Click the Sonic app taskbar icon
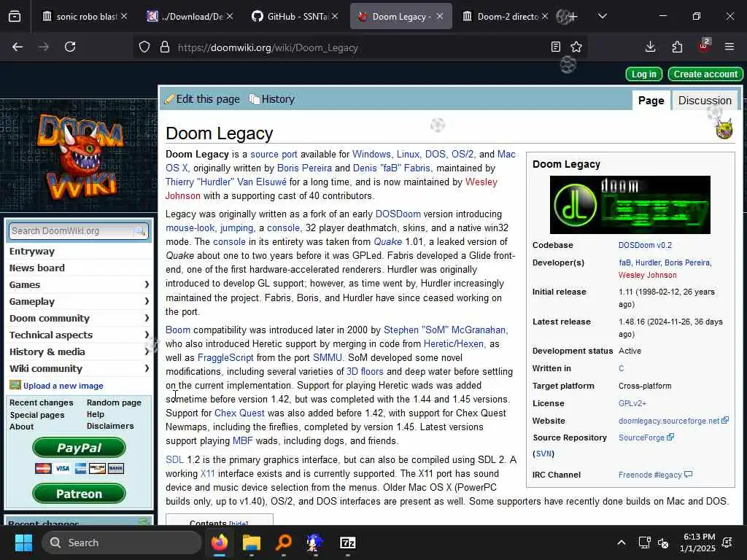The image size is (747, 560). (315, 542)
